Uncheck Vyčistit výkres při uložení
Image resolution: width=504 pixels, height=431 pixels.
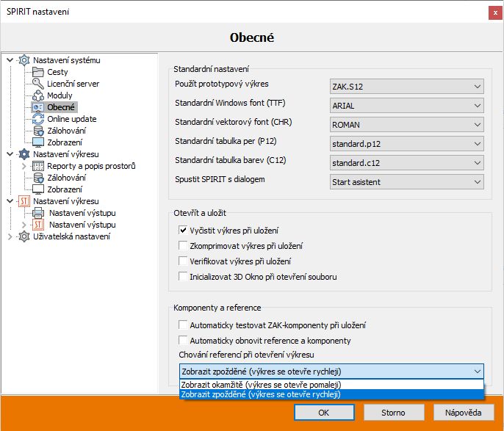[x=183, y=231]
